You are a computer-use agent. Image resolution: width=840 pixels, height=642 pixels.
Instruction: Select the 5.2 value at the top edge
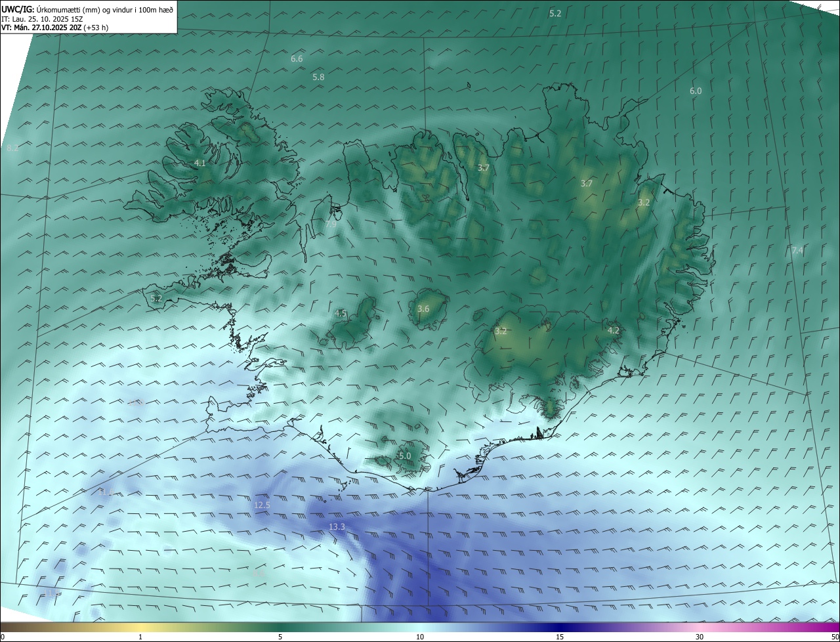coord(555,13)
